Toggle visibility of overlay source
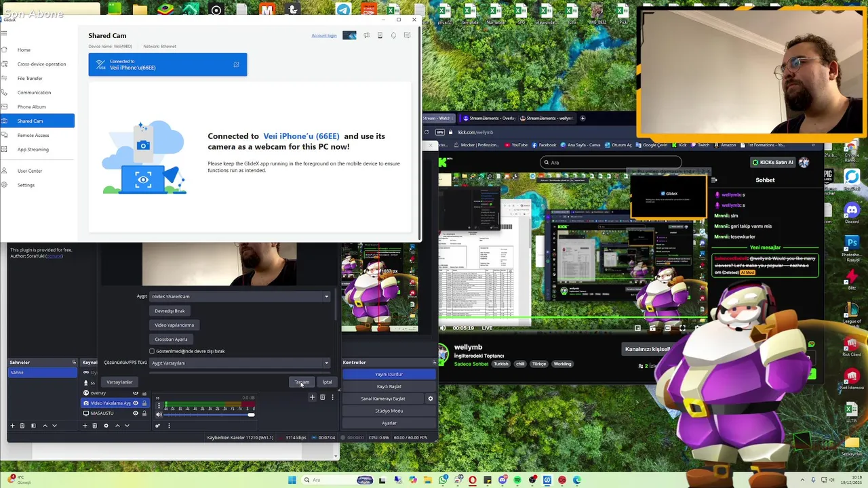Image resolution: width=868 pixels, height=488 pixels. tap(135, 393)
